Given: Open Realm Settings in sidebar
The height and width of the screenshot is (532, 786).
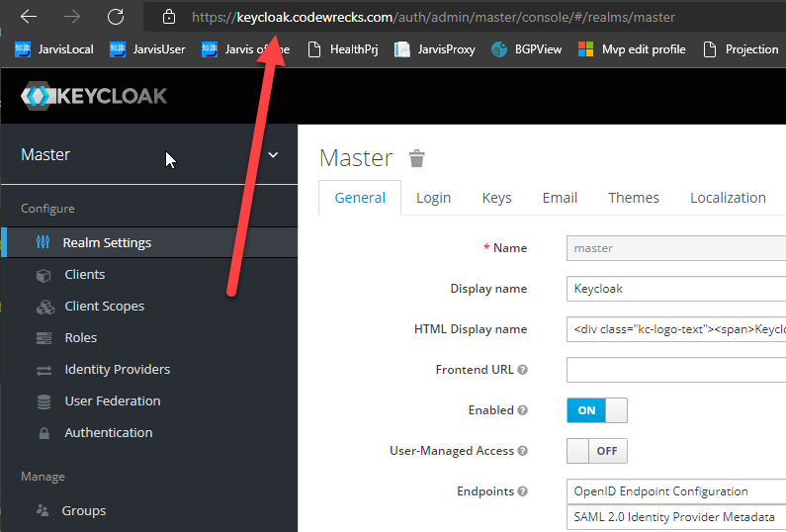Looking at the screenshot, I should [149, 242].
